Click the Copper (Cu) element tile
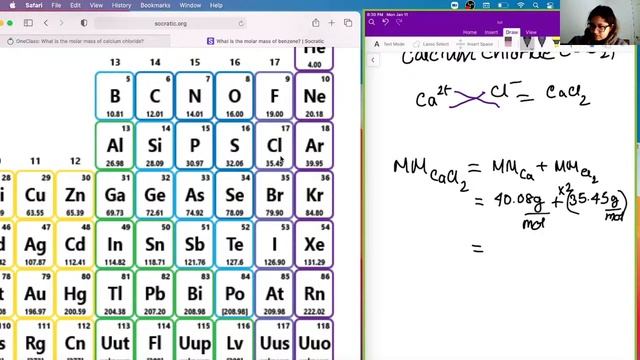Image resolution: width=640 pixels, height=360 pixels. pos(35,195)
